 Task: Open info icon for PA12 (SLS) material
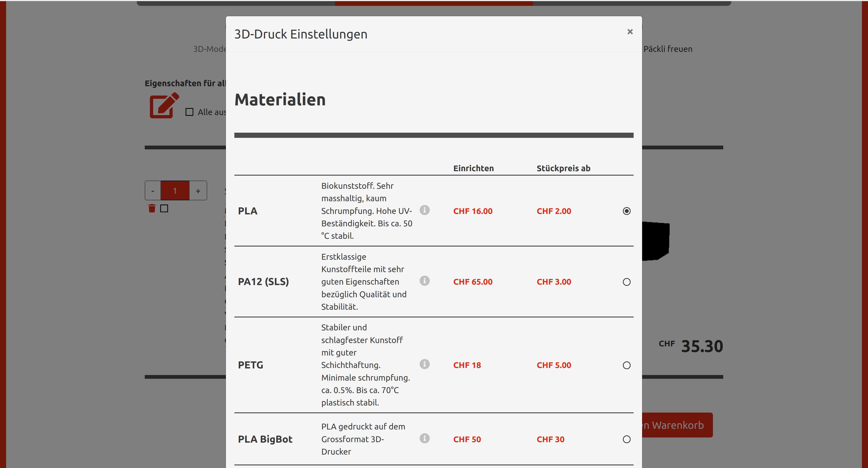[x=425, y=281]
